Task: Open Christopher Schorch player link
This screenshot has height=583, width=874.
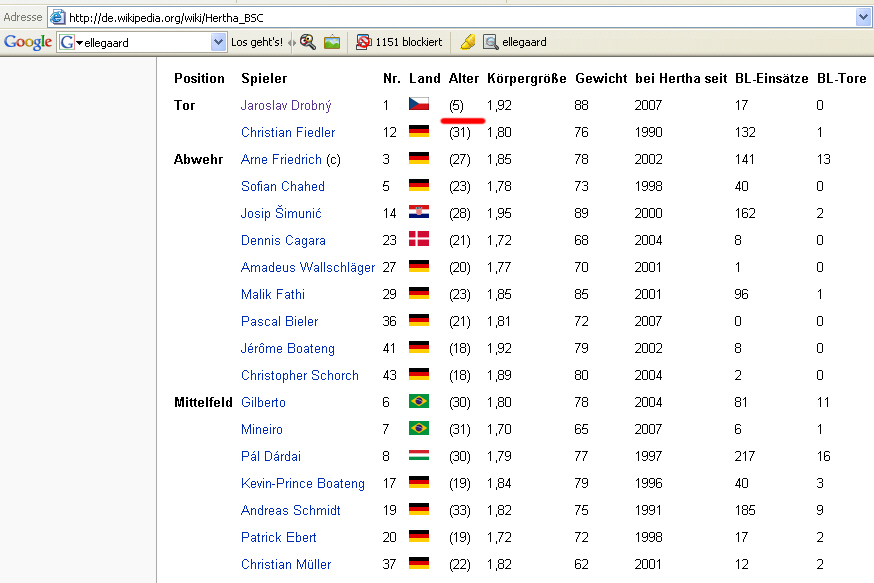Action: pyautogui.click(x=300, y=376)
